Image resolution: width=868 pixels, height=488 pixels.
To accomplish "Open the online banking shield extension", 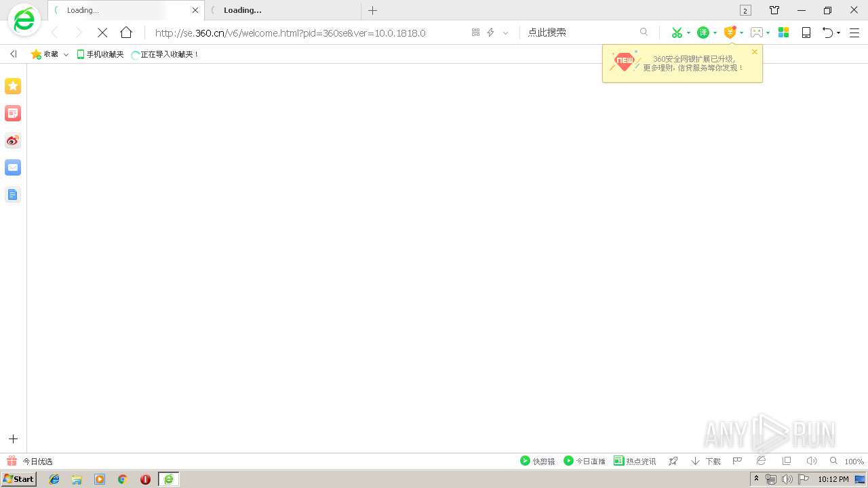I will click(x=730, y=33).
